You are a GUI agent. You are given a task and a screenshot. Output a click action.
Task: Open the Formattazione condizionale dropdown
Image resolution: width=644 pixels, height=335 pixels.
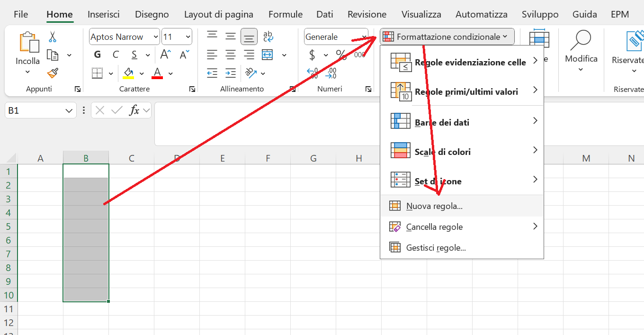pos(447,36)
